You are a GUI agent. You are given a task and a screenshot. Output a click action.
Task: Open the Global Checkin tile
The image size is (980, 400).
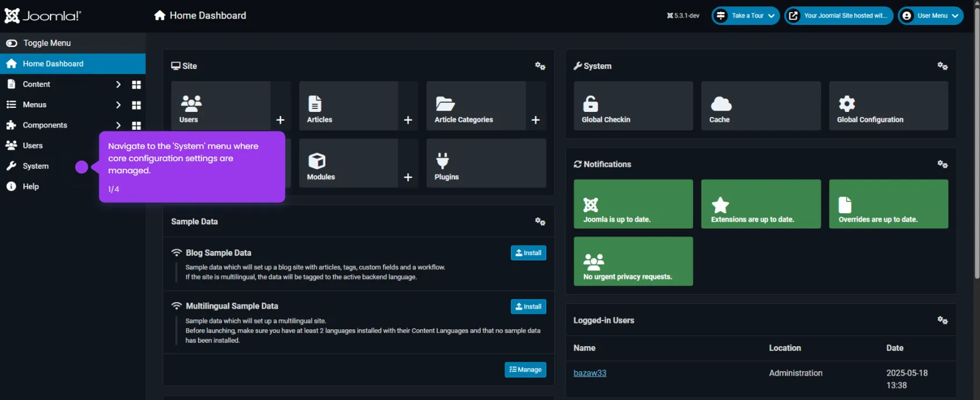(633, 106)
